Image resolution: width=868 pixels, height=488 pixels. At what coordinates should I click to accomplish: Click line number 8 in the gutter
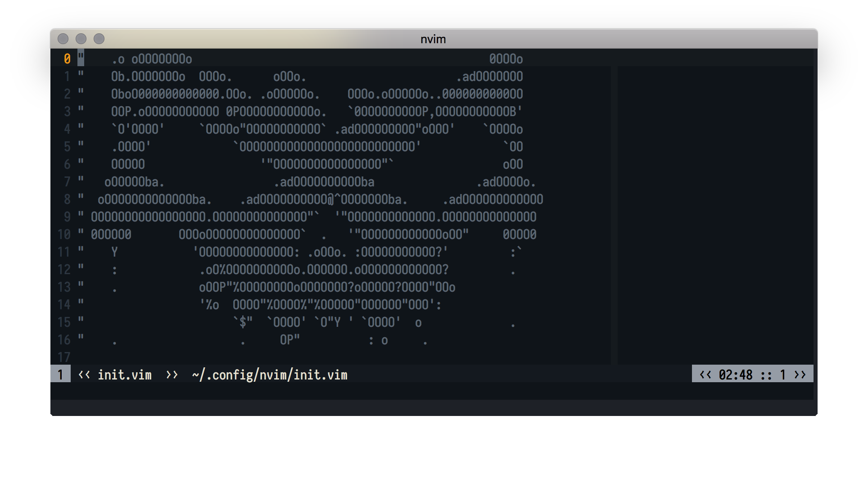coord(67,199)
